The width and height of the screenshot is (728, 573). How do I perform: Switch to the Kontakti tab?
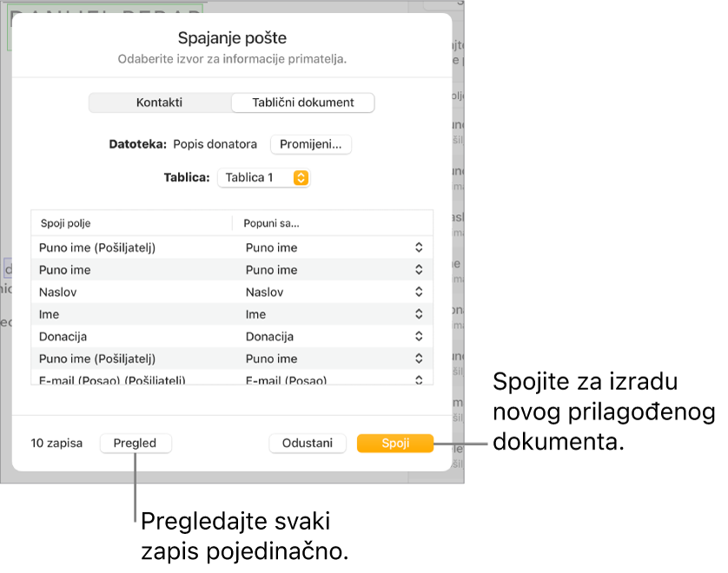[159, 102]
